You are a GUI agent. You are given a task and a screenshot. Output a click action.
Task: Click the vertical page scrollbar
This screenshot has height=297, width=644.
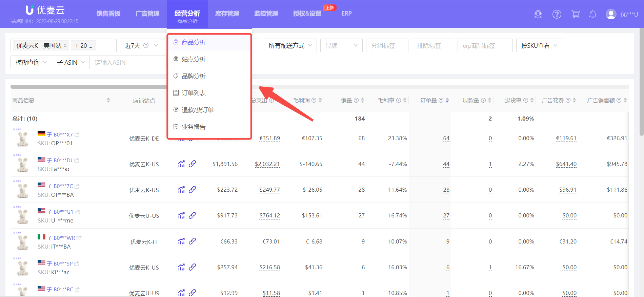coord(641,81)
